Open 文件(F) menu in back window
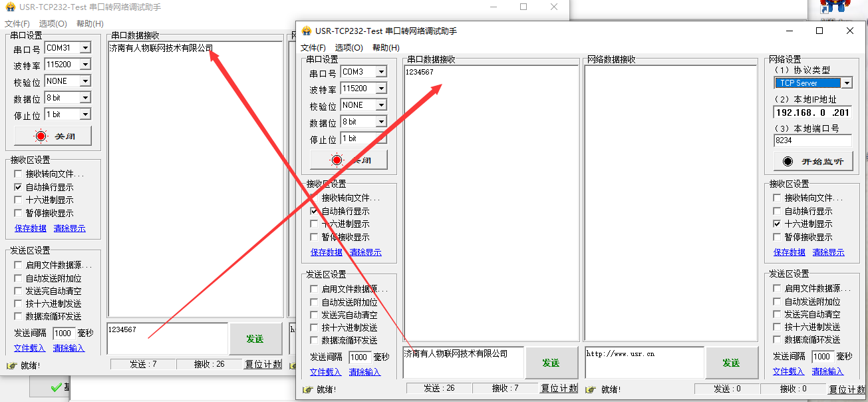 17,24
